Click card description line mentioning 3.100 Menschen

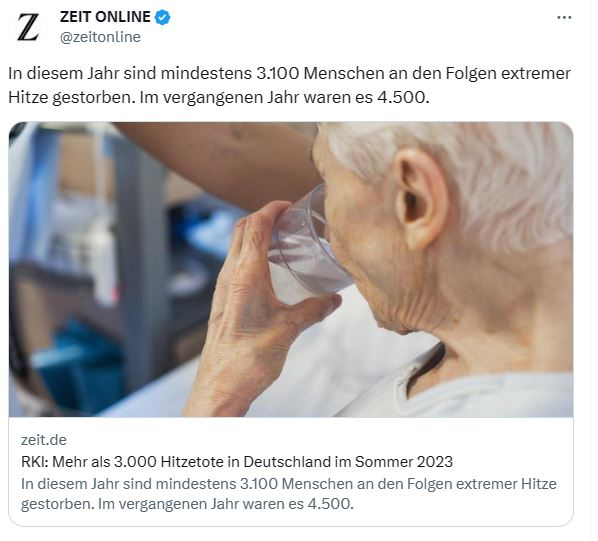[289, 484]
